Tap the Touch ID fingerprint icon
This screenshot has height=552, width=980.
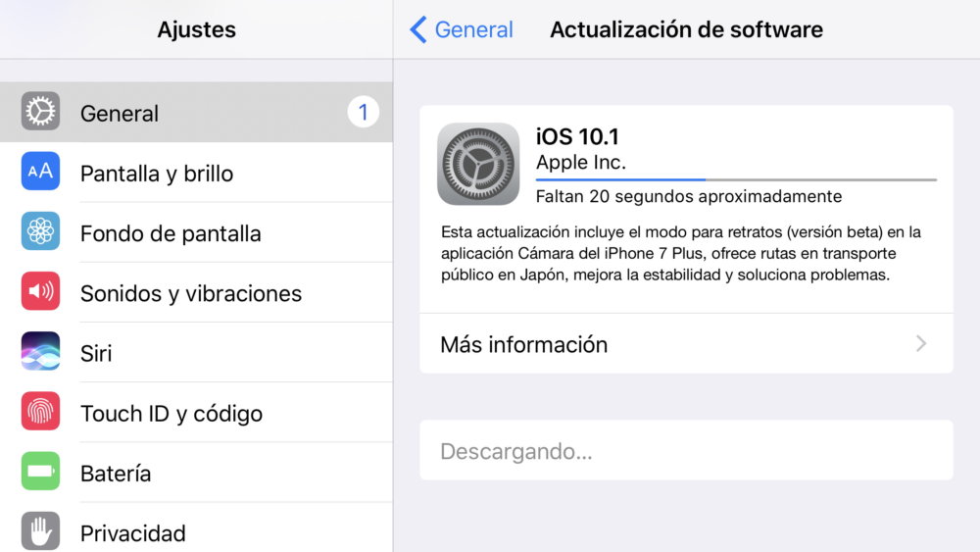[x=40, y=412]
